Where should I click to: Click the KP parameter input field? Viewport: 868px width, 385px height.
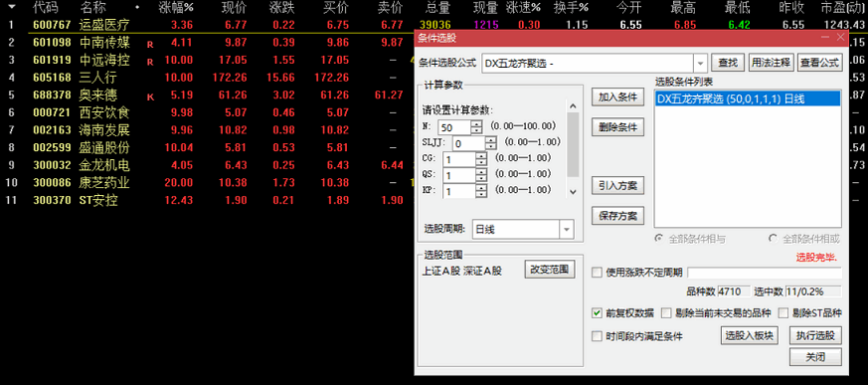pos(459,191)
